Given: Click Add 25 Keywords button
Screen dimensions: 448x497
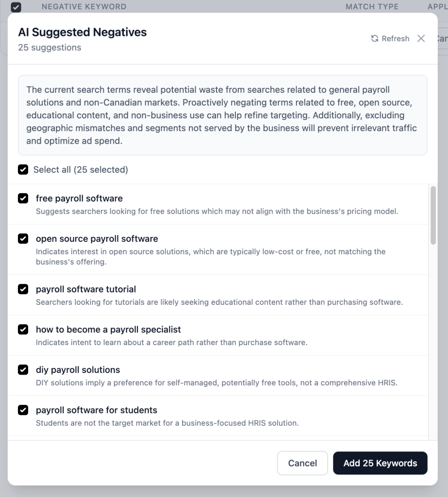Looking at the screenshot, I should pyautogui.click(x=380, y=463).
